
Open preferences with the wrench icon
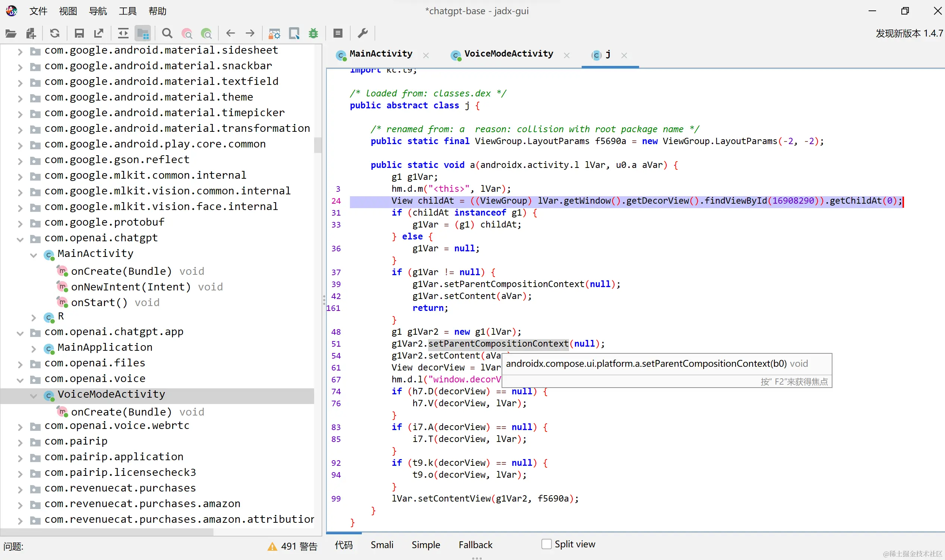click(363, 34)
